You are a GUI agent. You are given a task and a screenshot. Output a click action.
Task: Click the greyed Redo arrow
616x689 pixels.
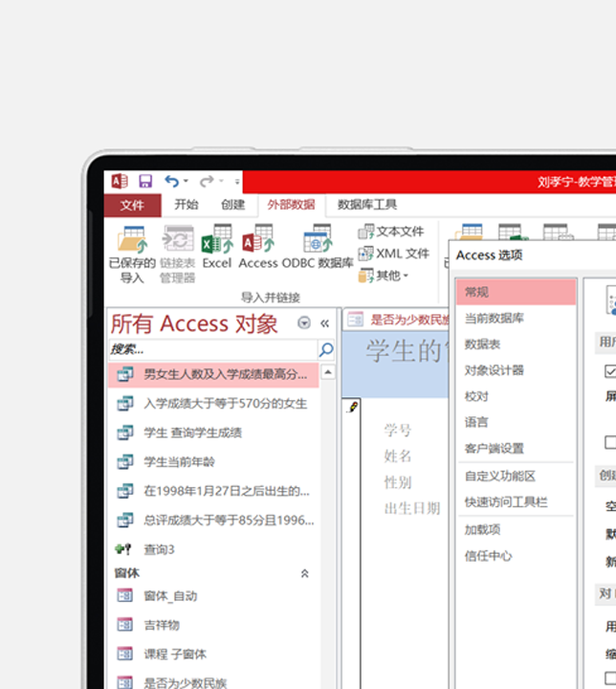pyautogui.click(x=207, y=181)
